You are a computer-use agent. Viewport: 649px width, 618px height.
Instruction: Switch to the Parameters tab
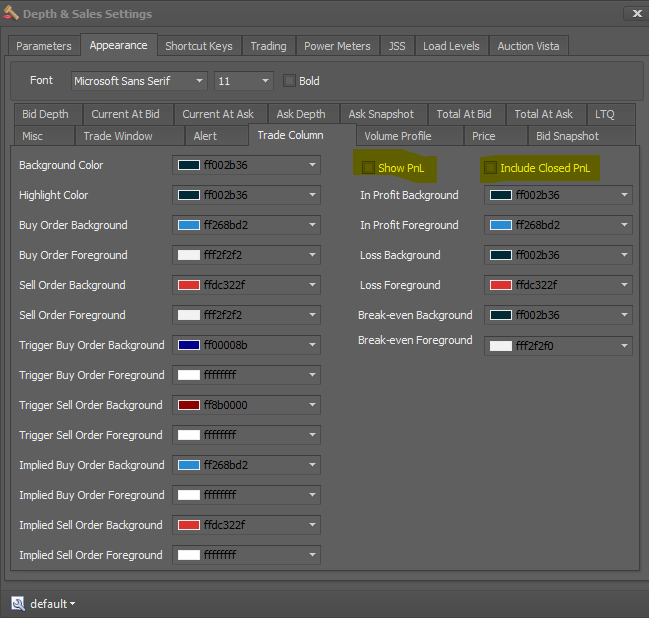pos(43,46)
